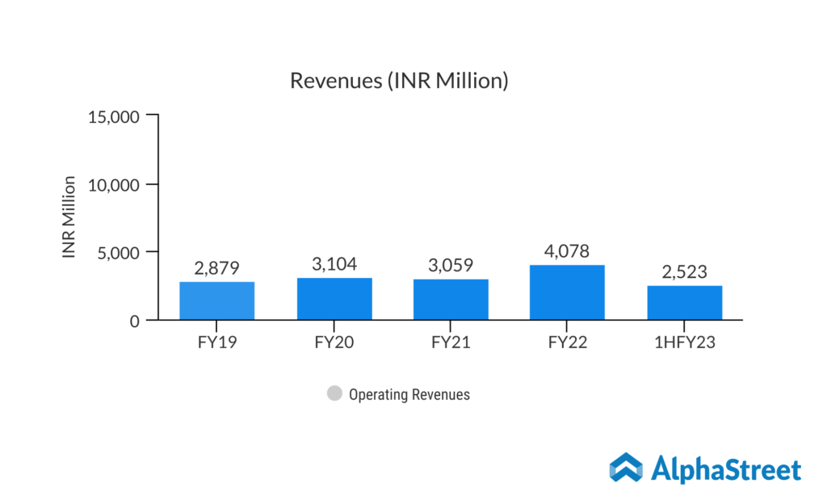Select the FY21 revenue bar
Viewport: 827px width, 504px height.
(x=451, y=300)
